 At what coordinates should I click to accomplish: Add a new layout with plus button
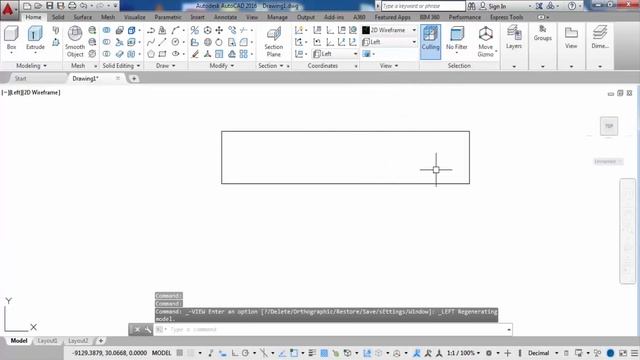tap(100, 340)
